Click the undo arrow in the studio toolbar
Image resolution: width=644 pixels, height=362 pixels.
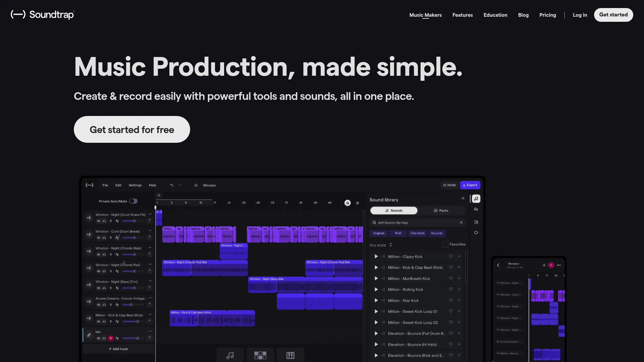pyautogui.click(x=172, y=185)
